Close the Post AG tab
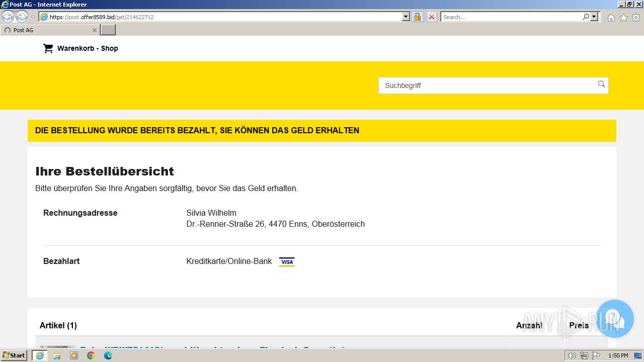 94,30
